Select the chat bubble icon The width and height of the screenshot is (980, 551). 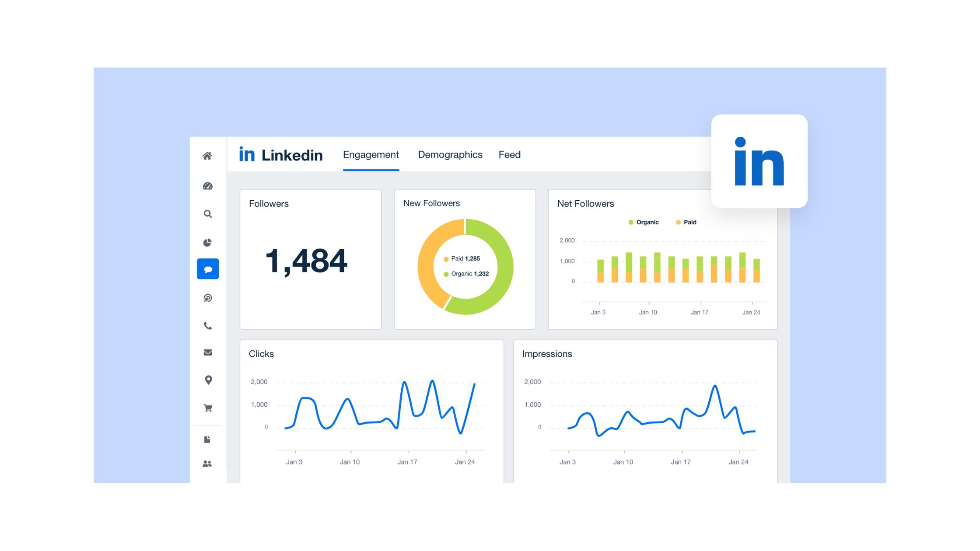(208, 269)
